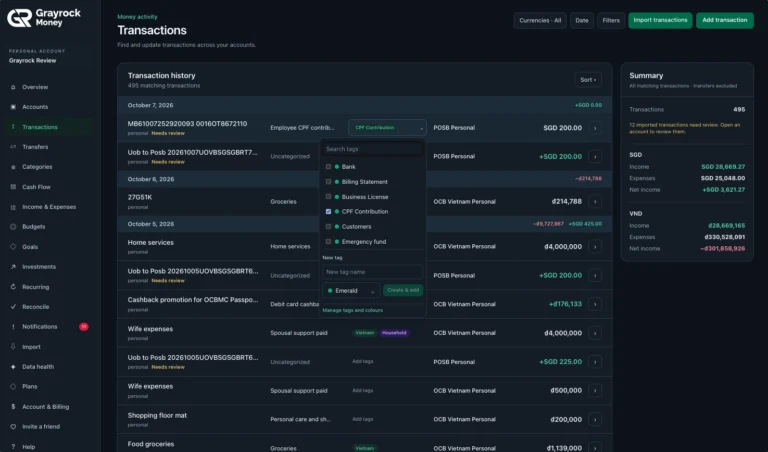Click the Overview sidebar icon
Viewport: 768px width, 452px height.
click(13, 87)
